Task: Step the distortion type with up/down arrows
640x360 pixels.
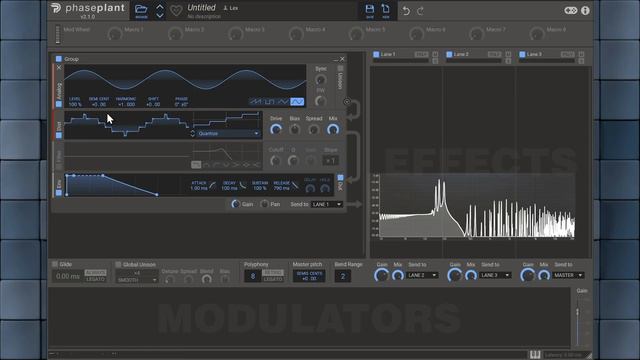Action: [193, 133]
